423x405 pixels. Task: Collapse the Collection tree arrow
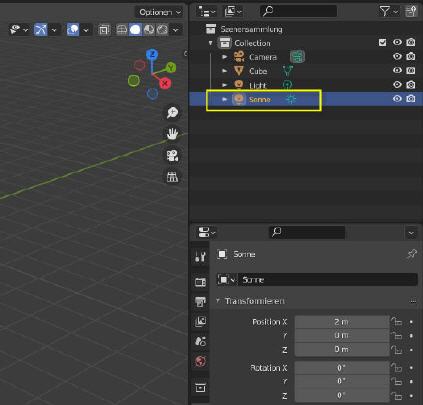[210, 43]
